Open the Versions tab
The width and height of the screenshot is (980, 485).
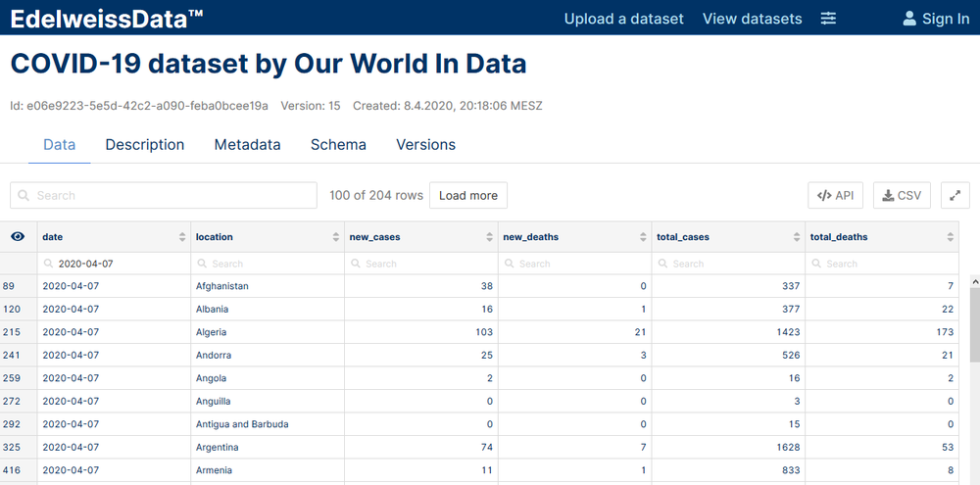(425, 145)
